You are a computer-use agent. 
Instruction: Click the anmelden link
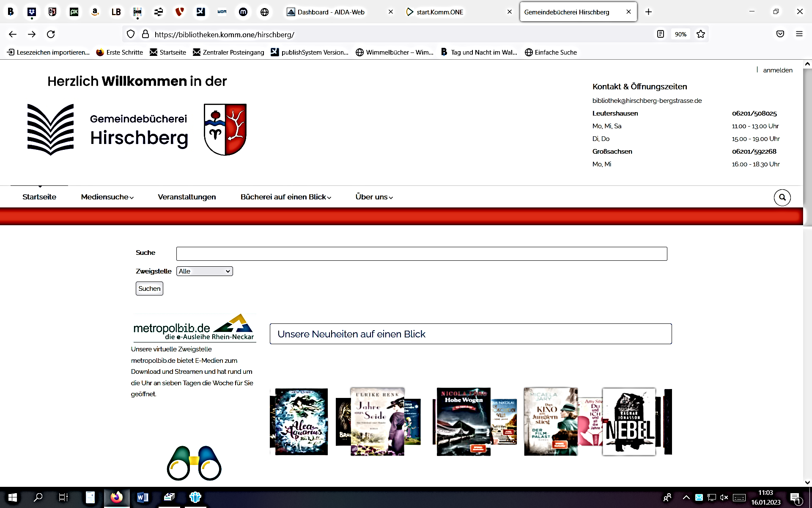(x=778, y=70)
